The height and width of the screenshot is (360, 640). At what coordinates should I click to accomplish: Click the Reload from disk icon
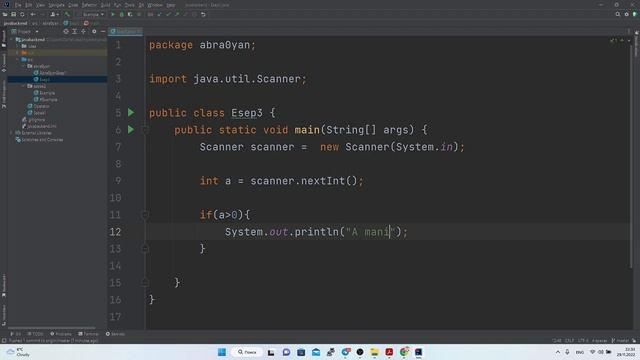click(22, 14)
